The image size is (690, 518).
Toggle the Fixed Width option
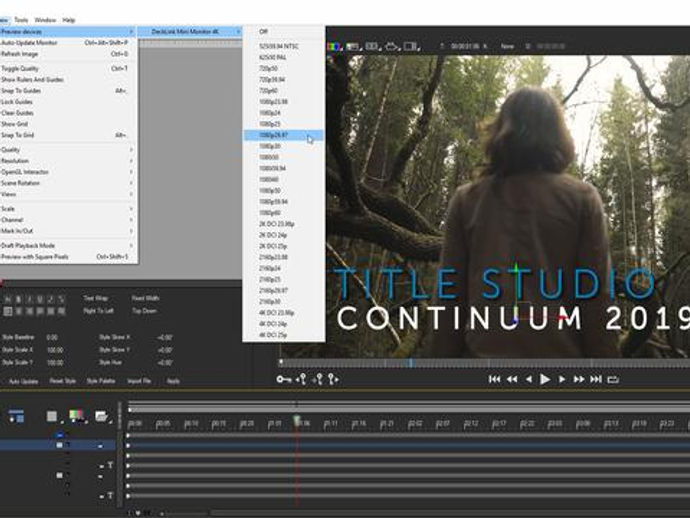point(145,298)
